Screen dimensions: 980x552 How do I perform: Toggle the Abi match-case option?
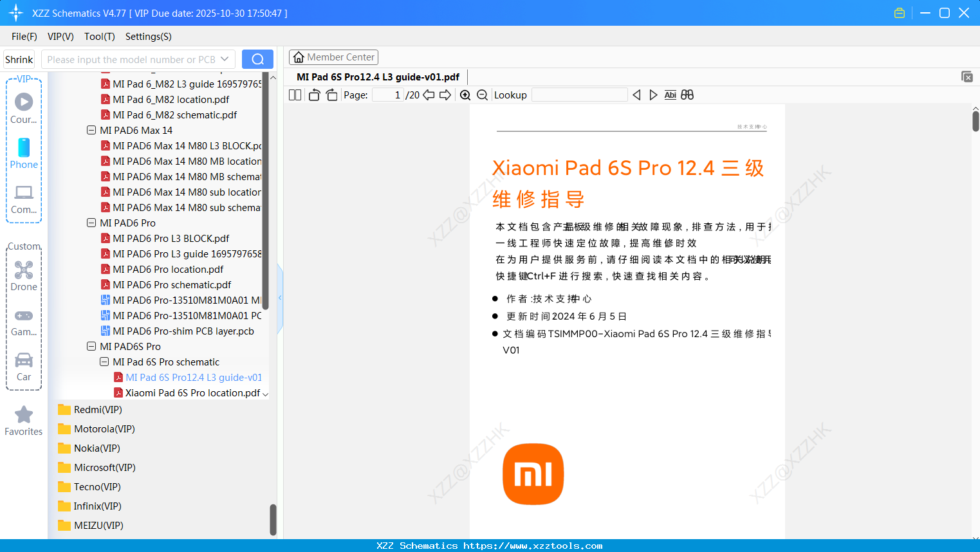click(x=670, y=95)
